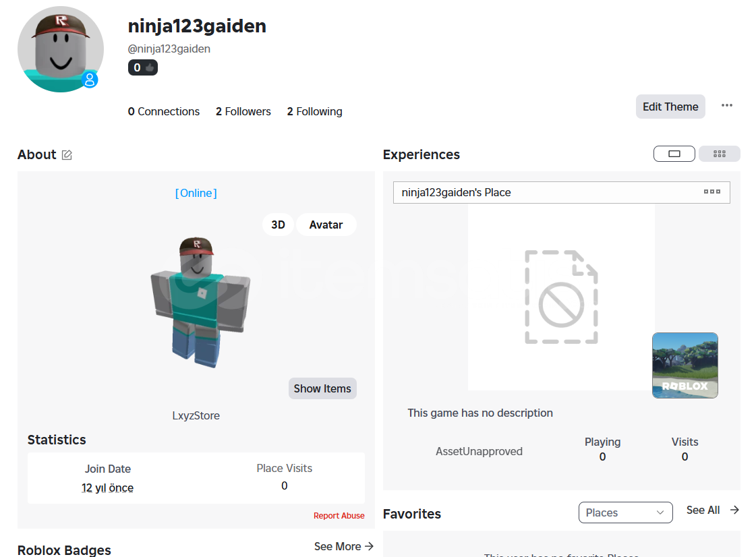
Task: Open the 2 Following list
Action: [x=314, y=111]
